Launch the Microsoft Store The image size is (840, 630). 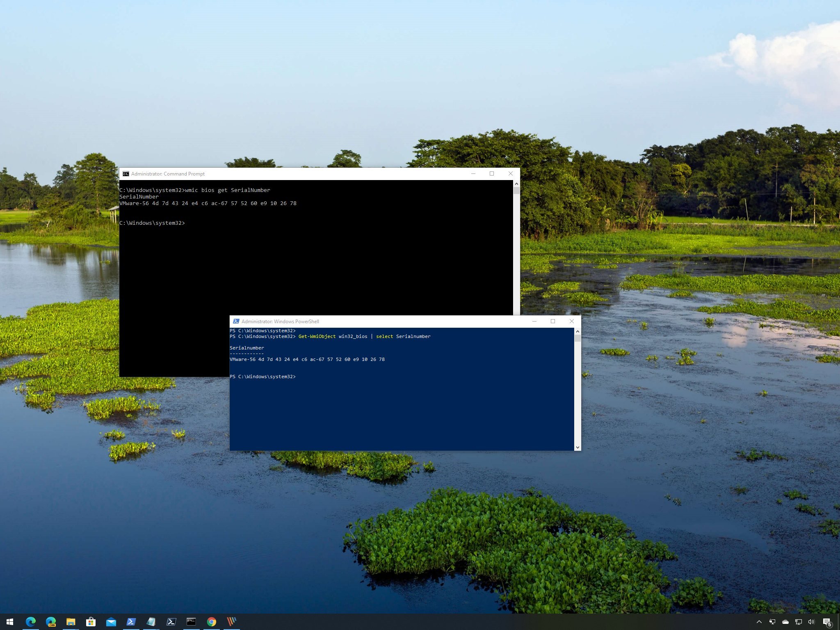[x=91, y=622]
